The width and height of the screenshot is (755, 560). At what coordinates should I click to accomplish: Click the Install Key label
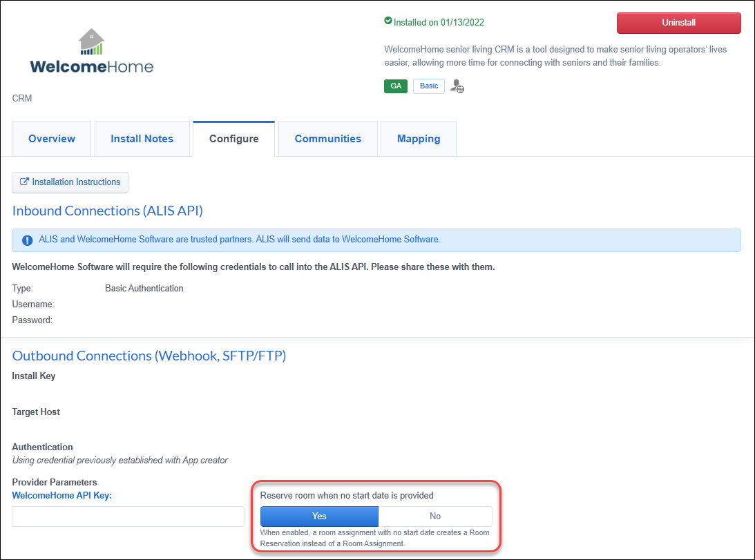pos(34,376)
